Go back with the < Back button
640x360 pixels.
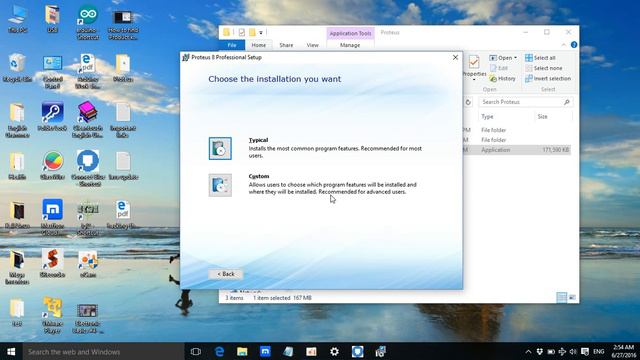click(x=226, y=274)
